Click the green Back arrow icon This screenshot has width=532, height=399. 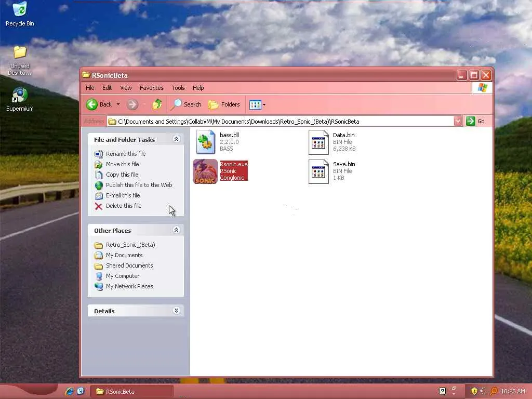[x=91, y=104]
